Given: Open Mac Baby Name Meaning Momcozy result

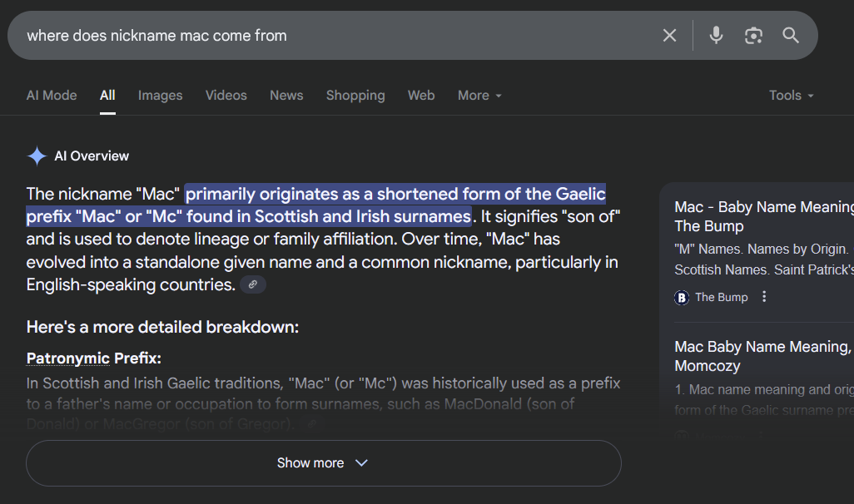Looking at the screenshot, I should tap(763, 356).
